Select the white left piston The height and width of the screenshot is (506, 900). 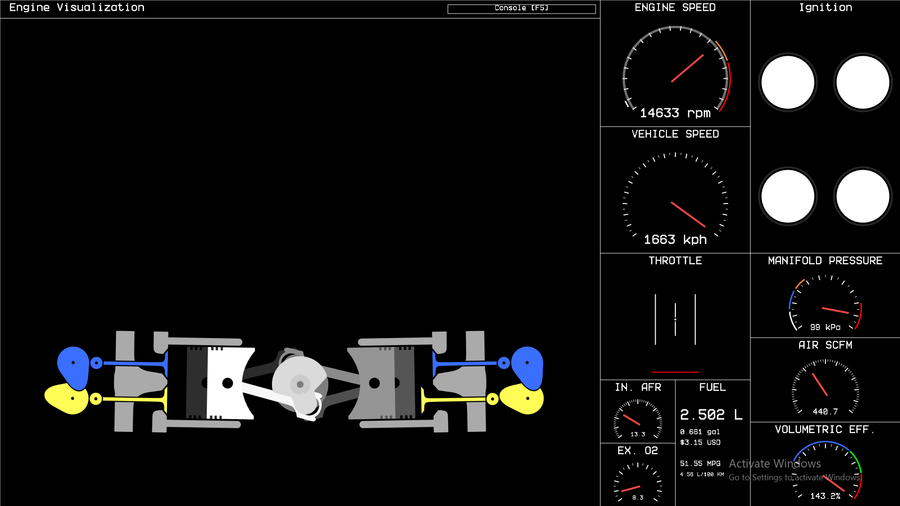[x=230, y=383]
